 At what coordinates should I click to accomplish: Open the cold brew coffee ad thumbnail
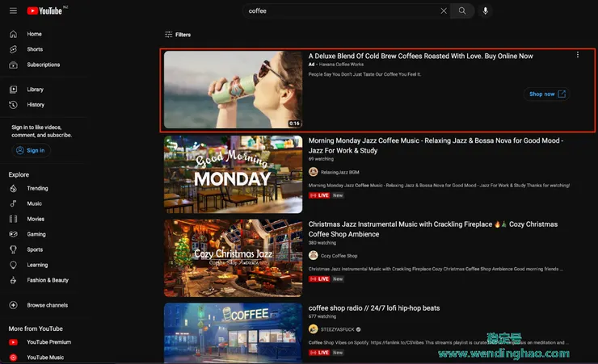[233, 90]
